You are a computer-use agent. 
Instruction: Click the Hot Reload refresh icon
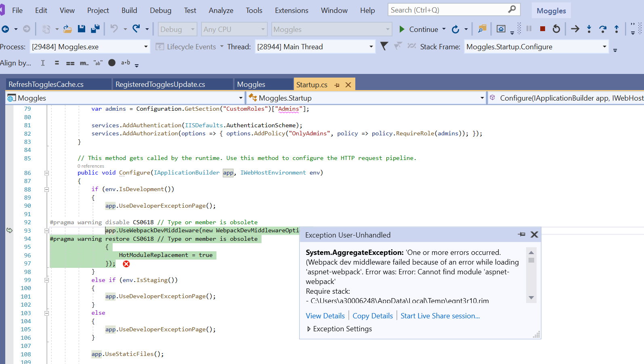[455, 29]
